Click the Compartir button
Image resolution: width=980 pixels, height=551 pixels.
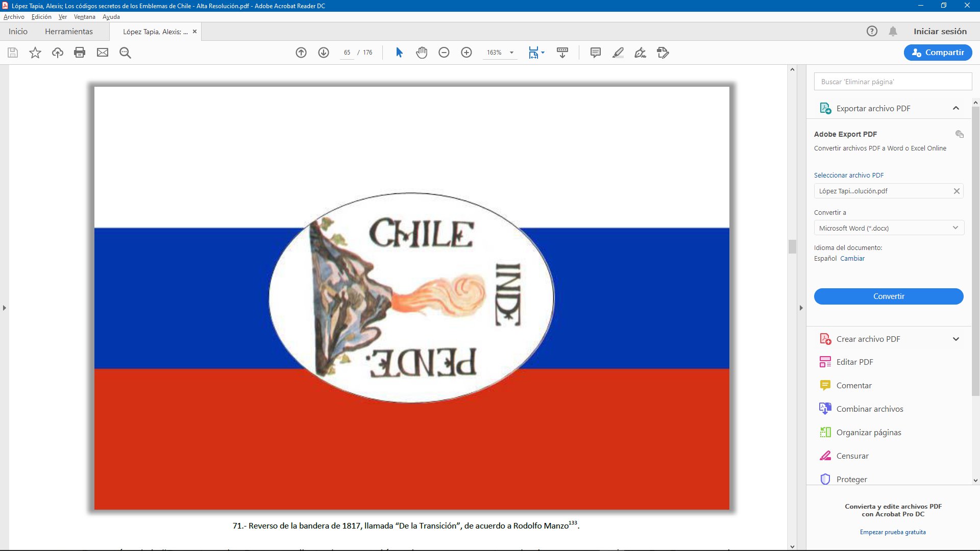pyautogui.click(x=938, y=53)
